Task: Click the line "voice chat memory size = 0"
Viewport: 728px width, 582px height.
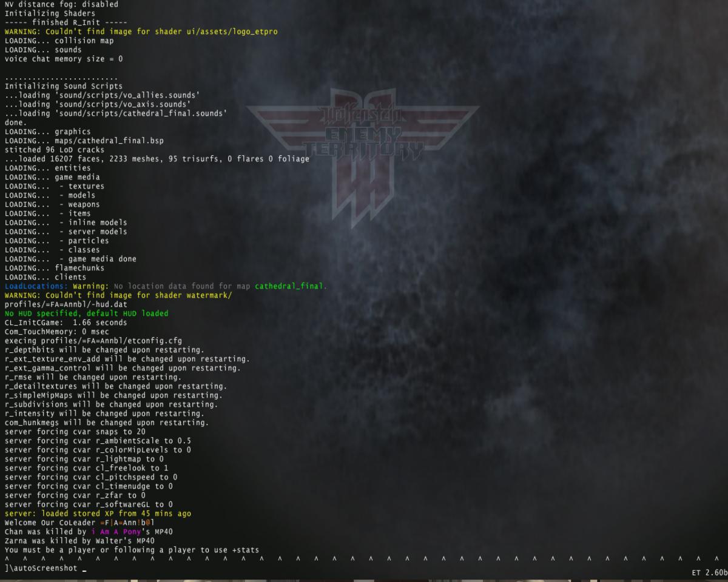Action: [63, 59]
